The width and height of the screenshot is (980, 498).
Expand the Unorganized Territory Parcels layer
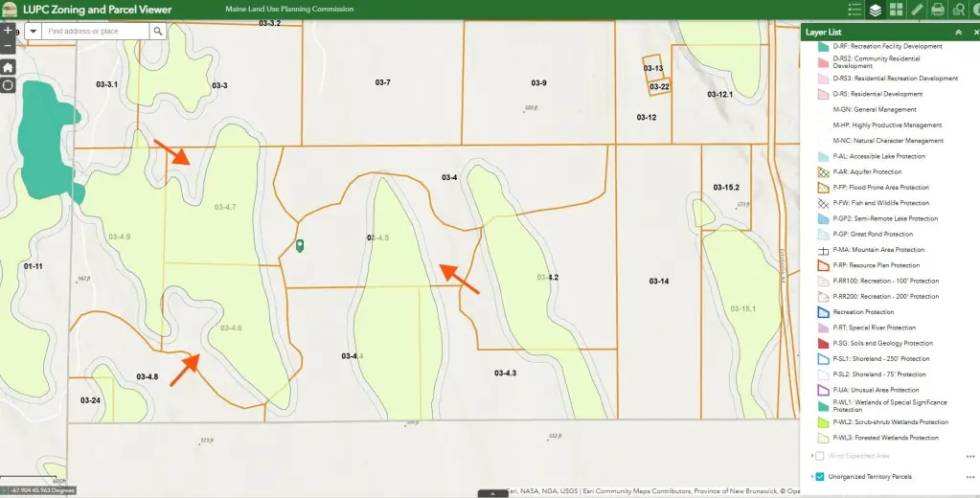811,476
